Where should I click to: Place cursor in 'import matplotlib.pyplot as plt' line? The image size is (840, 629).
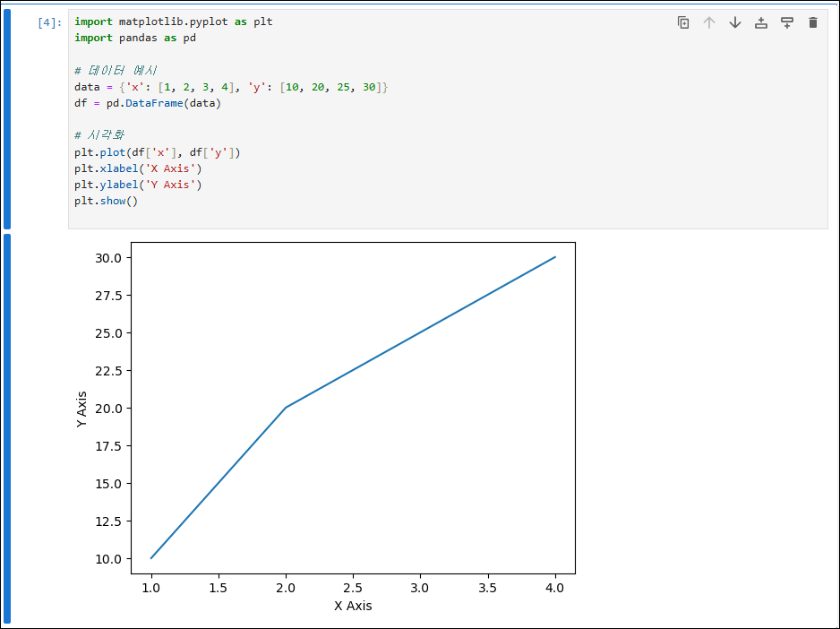(174, 22)
